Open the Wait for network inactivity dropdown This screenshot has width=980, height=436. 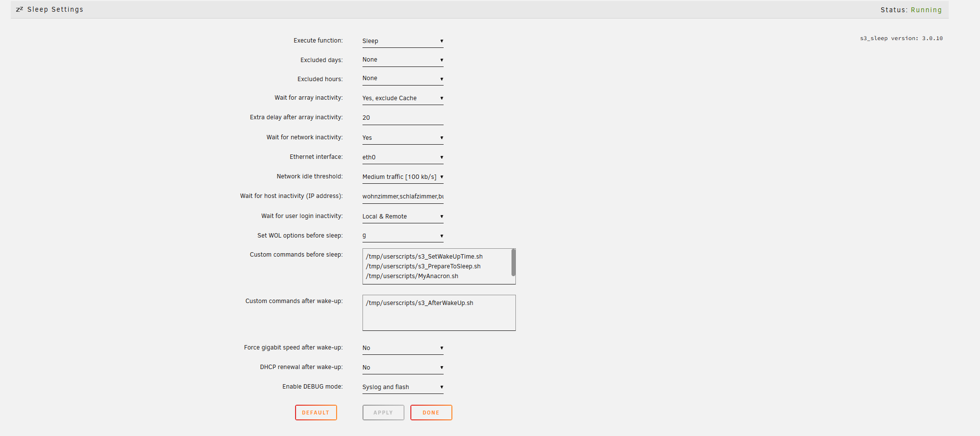click(403, 138)
